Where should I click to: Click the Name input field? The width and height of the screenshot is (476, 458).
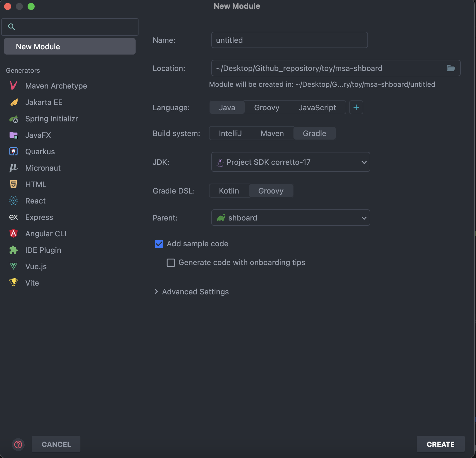[289, 40]
